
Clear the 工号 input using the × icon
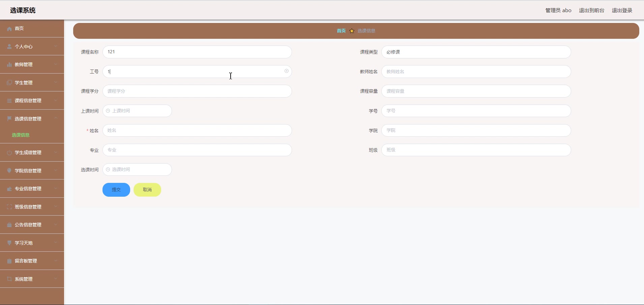(286, 71)
